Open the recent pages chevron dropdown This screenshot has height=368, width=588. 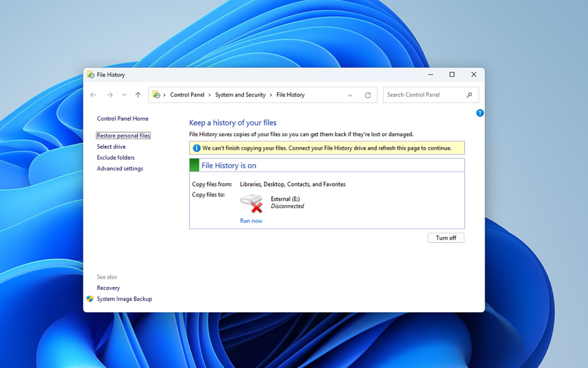(123, 94)
